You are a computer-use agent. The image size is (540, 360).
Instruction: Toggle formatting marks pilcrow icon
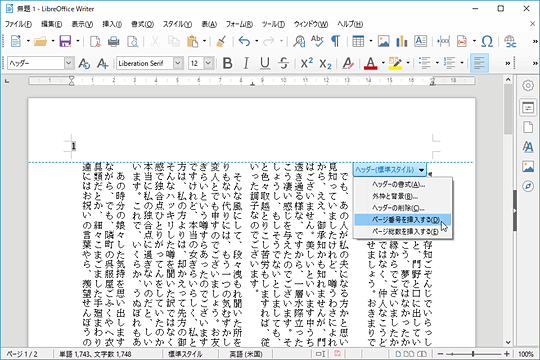(x=335, y=41)
